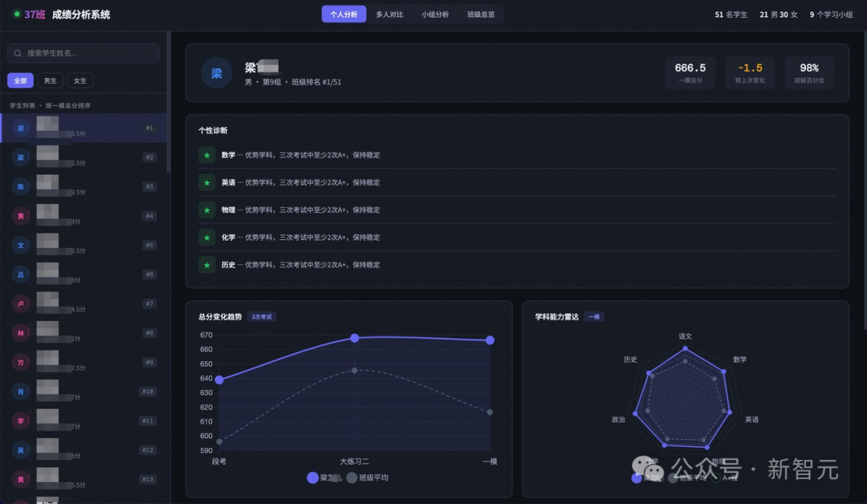Click the star icon beside 数学 diagnosis
Image resolution: width=867 pixels, height=504 pixels.
pos(206,155)
